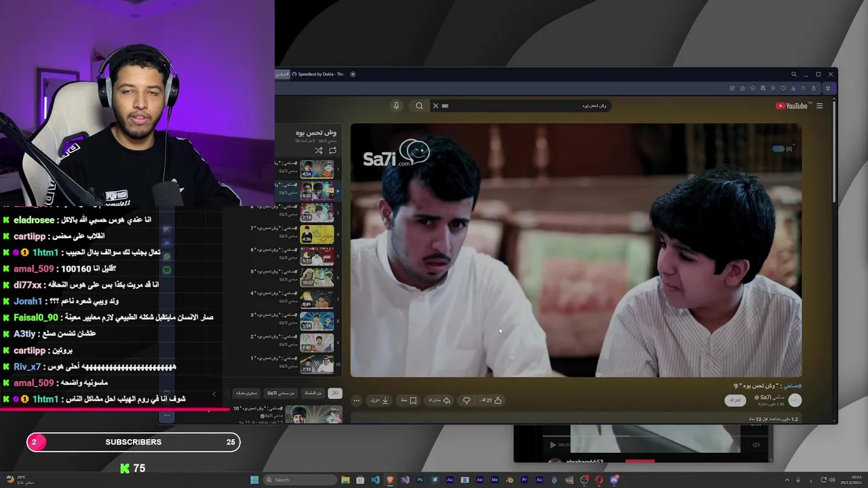Click the YouTube logo
Image resolution: width=868 pixels, height=488 pixels.
791,106
